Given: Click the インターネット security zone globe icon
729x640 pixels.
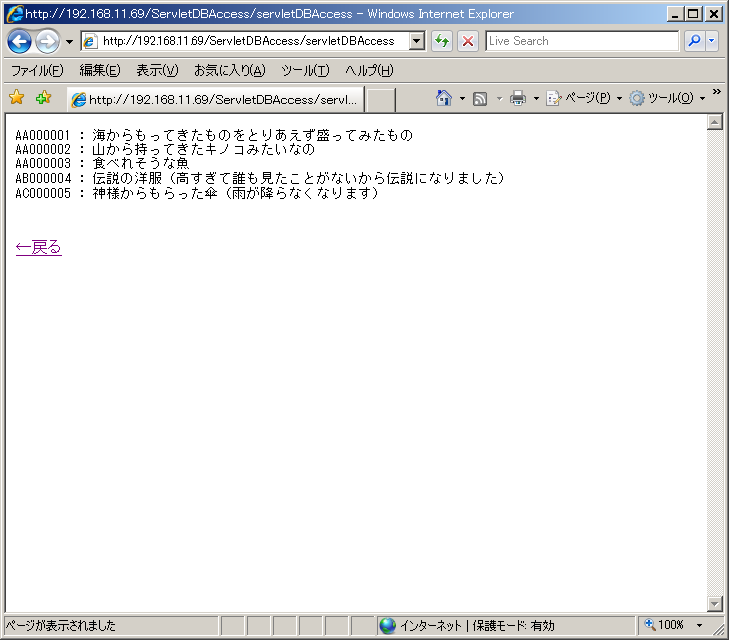Looking at the screenshot, I should 387,626.
